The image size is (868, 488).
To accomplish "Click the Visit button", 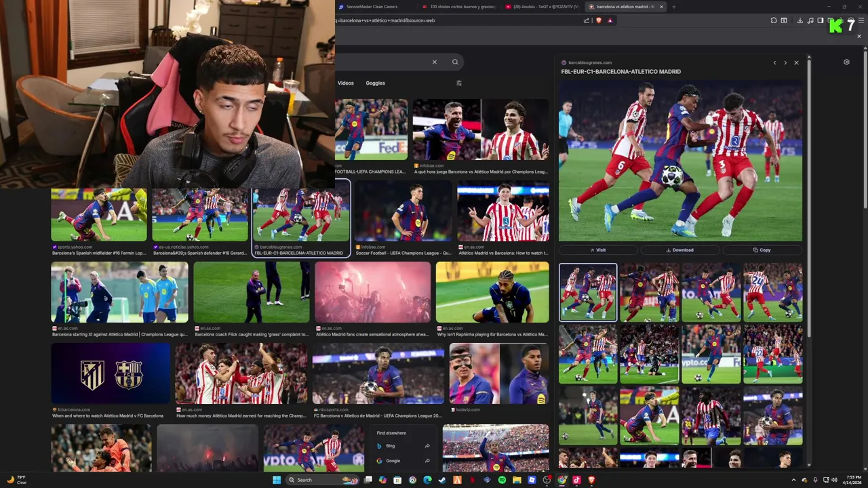I will click(x=598, y=250).
